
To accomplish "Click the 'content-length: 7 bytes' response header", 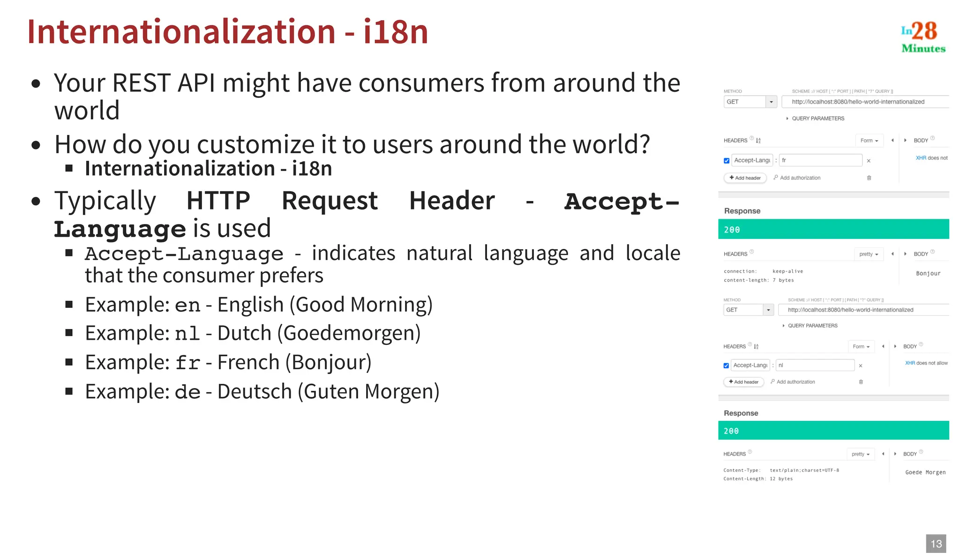I will point(759,280).
